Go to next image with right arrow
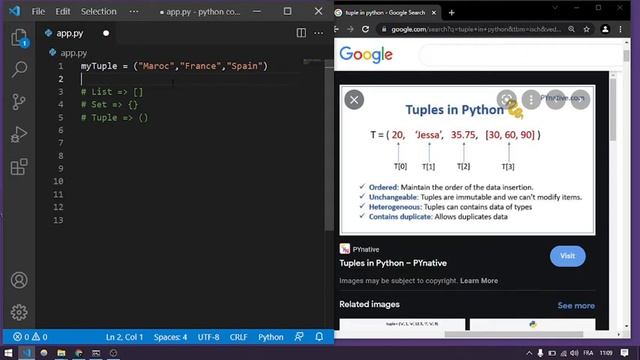This screenshot has width=640, height=360. [580, 99]
